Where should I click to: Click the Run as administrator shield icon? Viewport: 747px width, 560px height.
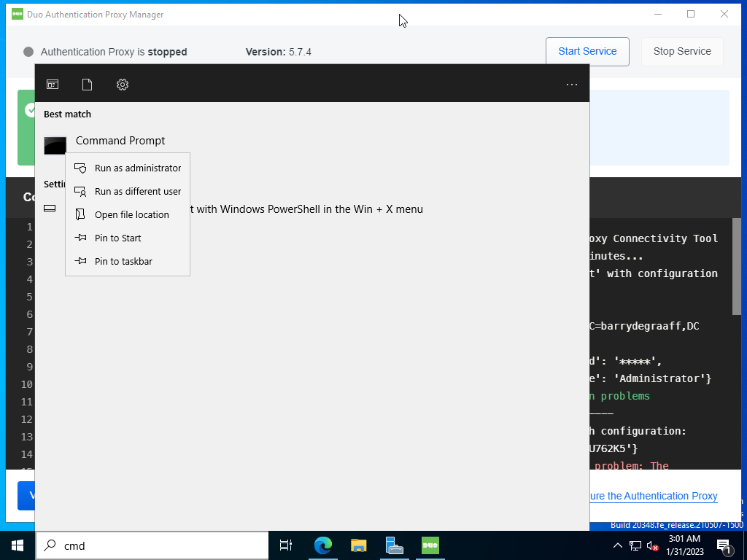point(80,168)
